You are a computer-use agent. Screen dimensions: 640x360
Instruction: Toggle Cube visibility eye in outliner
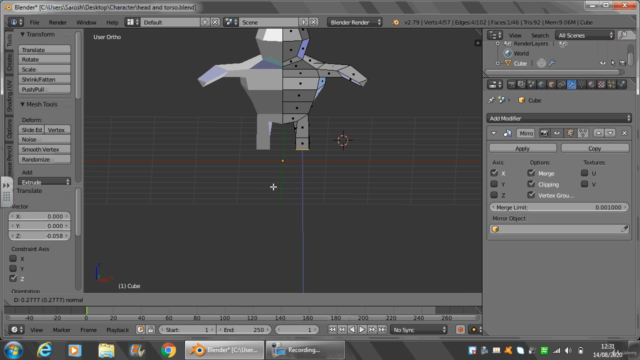click(x=603, y=63)
